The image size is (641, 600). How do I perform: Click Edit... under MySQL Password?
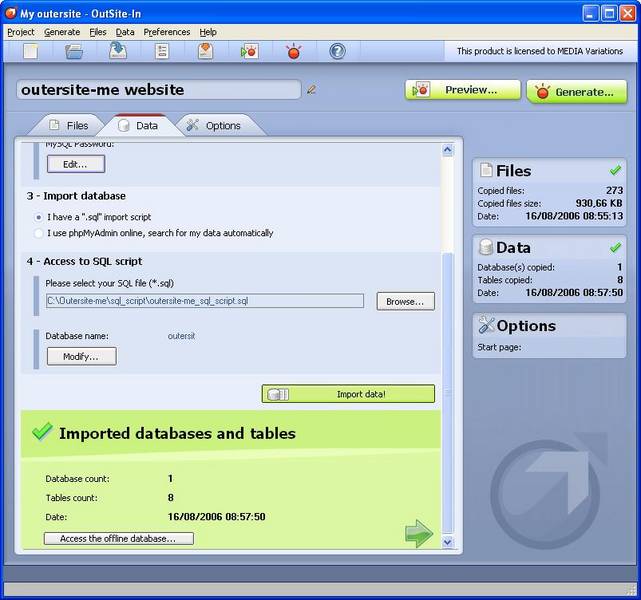76,164
